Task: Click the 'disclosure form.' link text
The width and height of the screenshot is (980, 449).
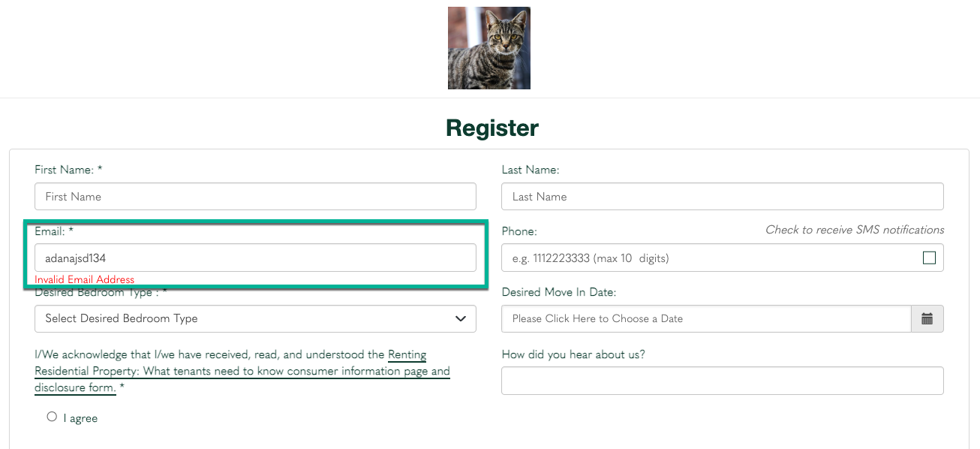Action: 75,387
